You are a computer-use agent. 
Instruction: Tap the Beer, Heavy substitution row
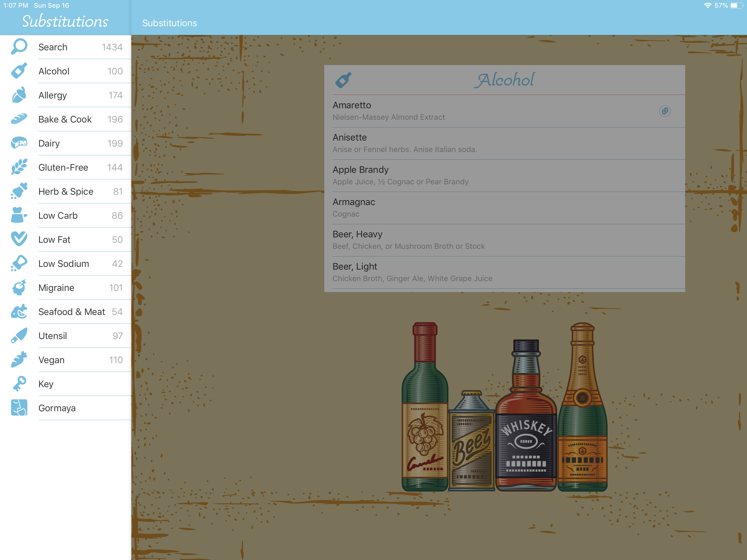pyautogui.click(x=504, y=240)
